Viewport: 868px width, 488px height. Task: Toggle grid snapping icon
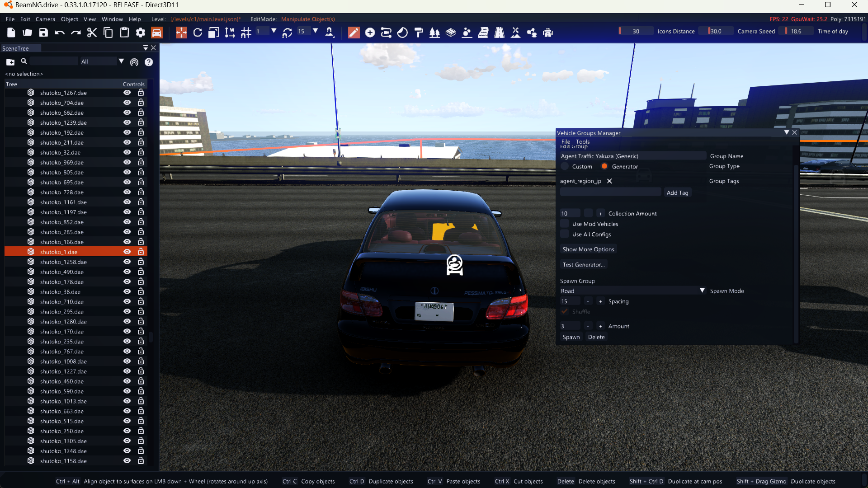click(x=246, y=33)
